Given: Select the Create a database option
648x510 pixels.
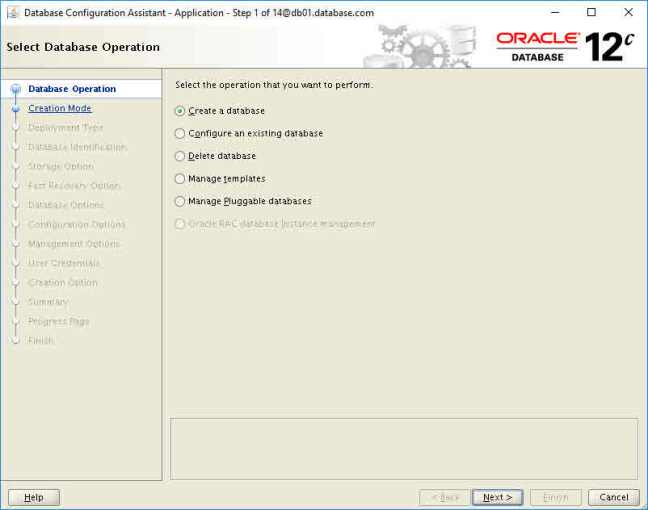Looking at the screenshot, I should pos(180,111).
